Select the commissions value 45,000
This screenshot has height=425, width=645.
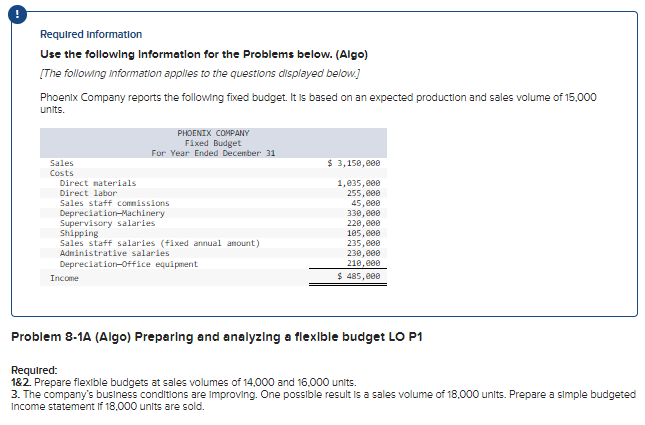[366, 203]
